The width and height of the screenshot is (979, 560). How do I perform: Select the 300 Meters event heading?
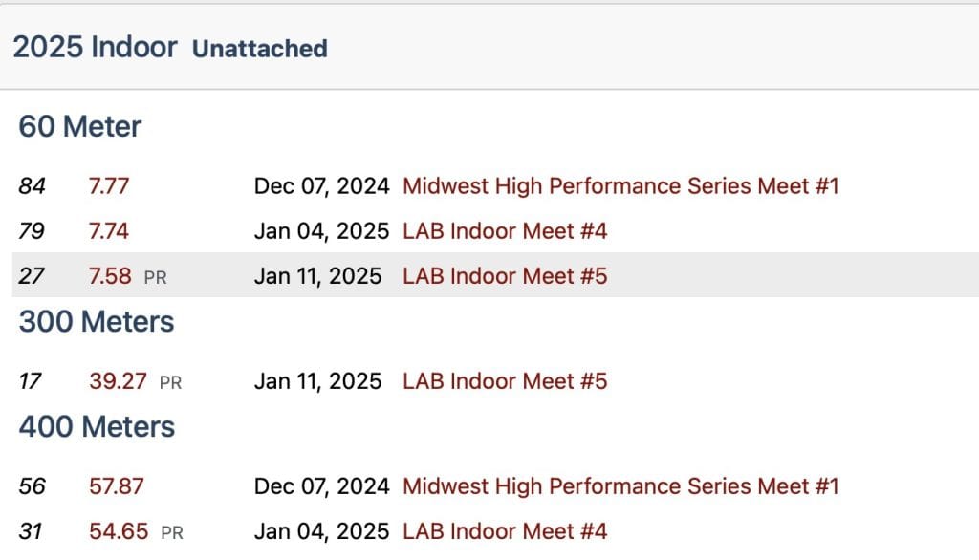click(97, 322)
